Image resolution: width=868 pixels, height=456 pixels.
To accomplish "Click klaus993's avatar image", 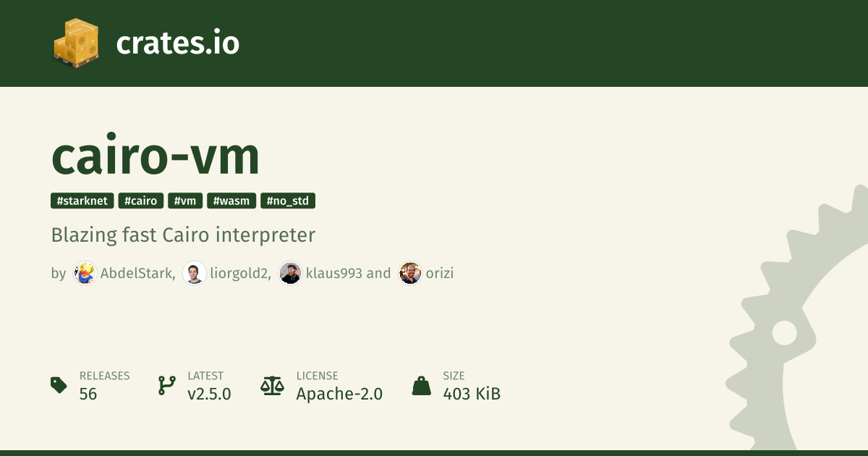I will [x=290, y=273].
